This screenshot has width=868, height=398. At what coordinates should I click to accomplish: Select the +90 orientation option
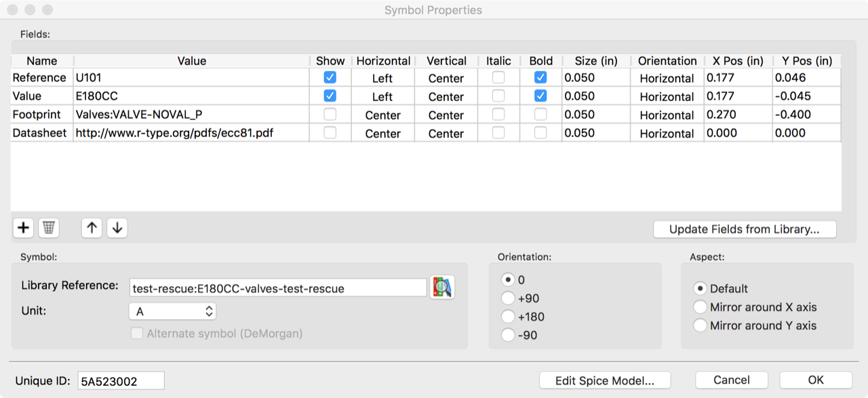[508, 298]
